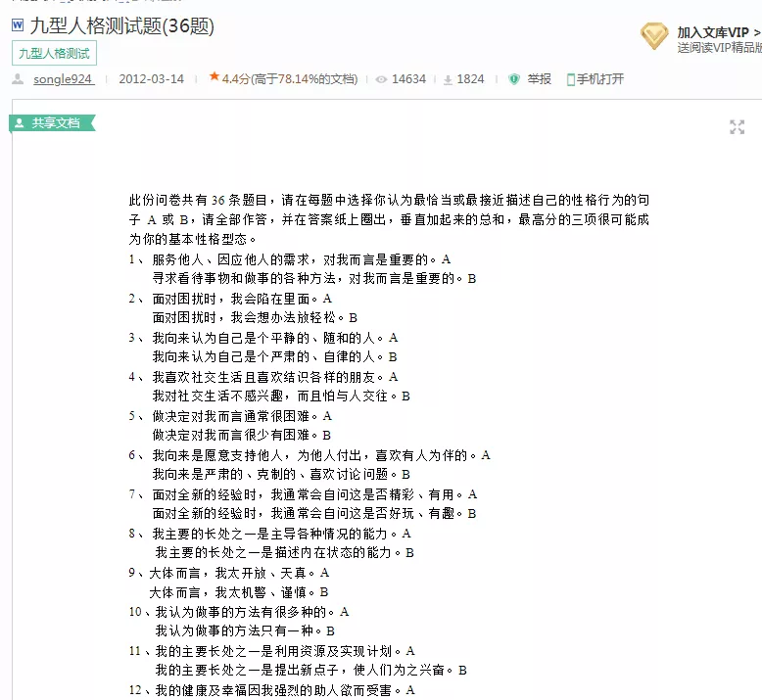Click question 12 line 强烈的助人欲而受害
The width and height of the screenshot is (762, 700).
285,691
